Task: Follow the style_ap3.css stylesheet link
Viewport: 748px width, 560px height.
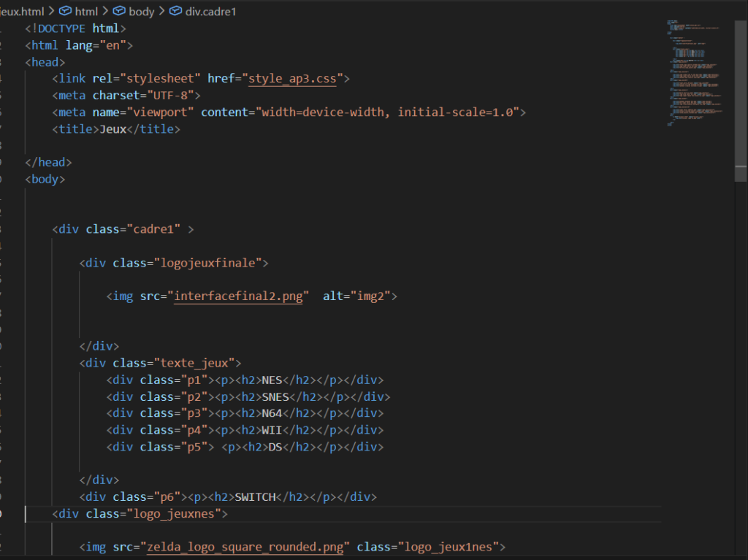Action: [292, 79]
